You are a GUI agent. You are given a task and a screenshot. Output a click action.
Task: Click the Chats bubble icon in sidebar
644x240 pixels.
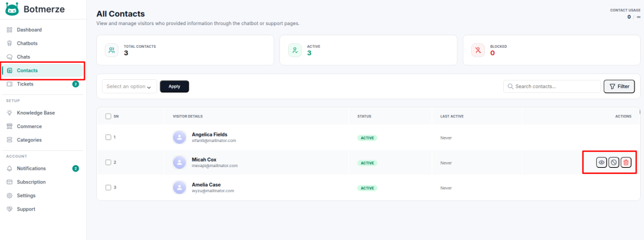[10, 57]
